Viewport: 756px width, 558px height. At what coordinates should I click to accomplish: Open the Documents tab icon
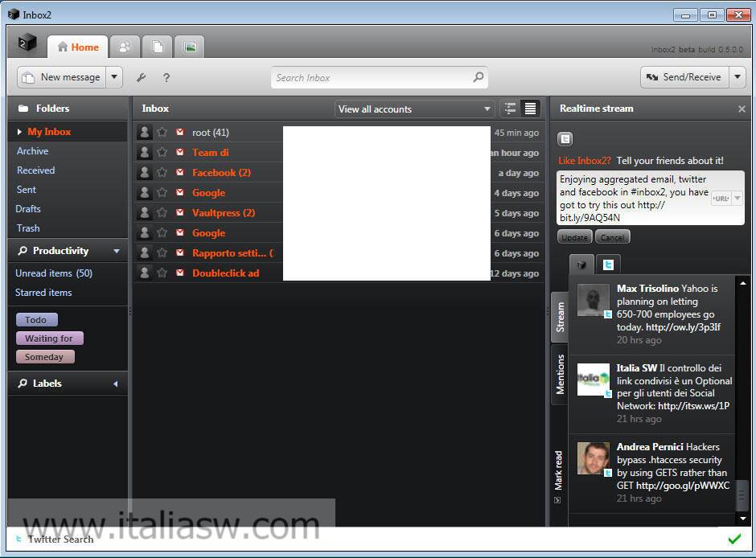pos(157,47)
